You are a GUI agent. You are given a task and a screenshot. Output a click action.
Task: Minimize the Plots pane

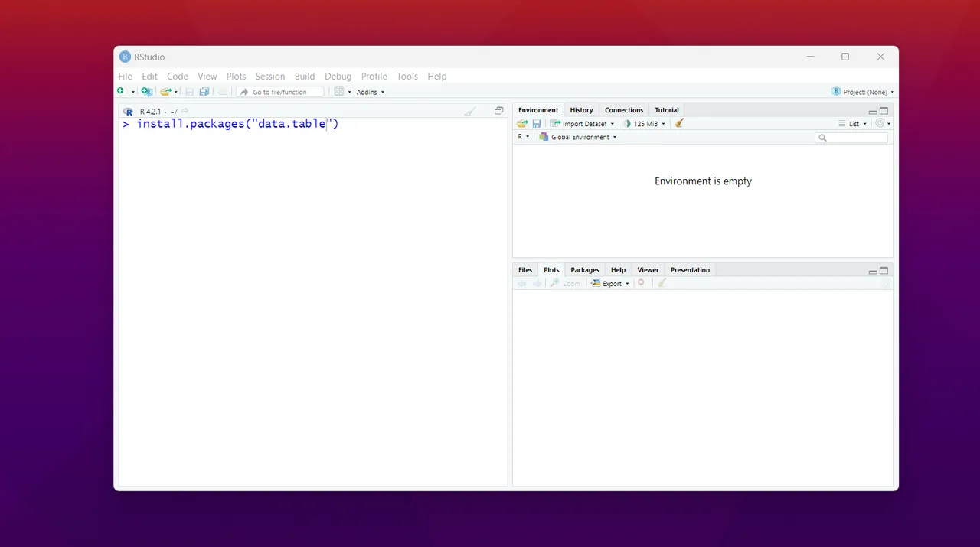pyautogui.click(x=873, y=272)
